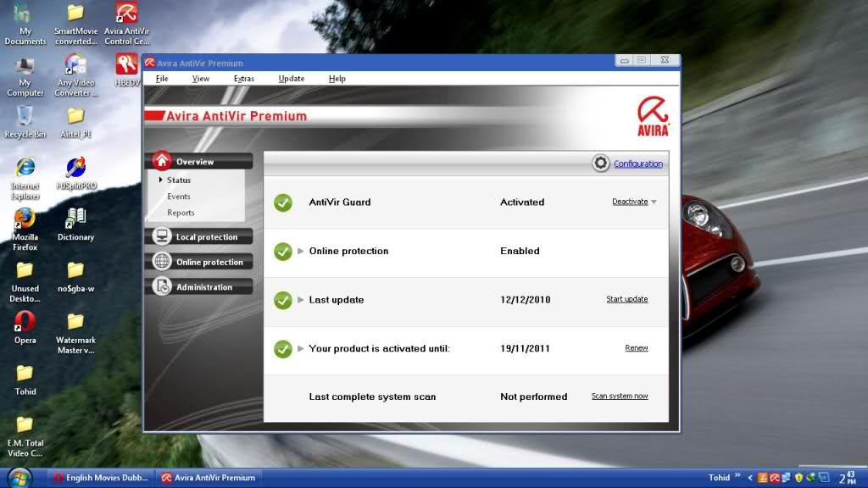Screen dimensions: 868x488
Task: Click the 19/11/2011 activation date
Action: [x=525, y=348]
